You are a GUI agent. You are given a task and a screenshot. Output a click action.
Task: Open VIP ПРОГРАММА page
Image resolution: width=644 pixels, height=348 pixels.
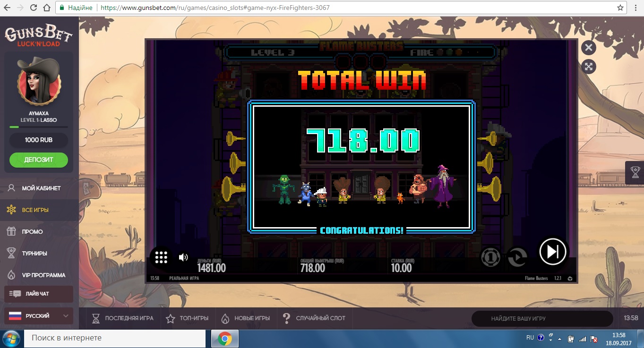(x=39, y=275)
